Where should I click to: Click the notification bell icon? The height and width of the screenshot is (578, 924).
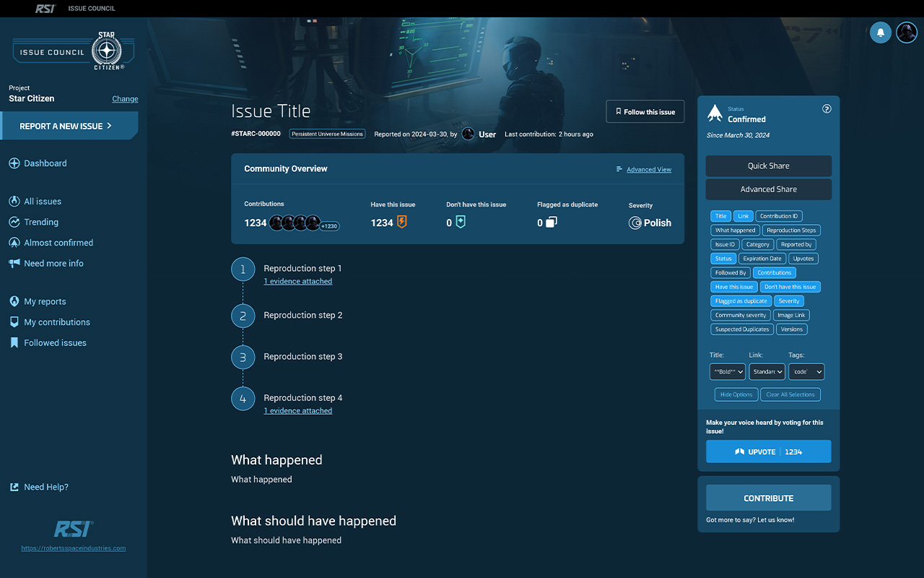pos(880,33)
